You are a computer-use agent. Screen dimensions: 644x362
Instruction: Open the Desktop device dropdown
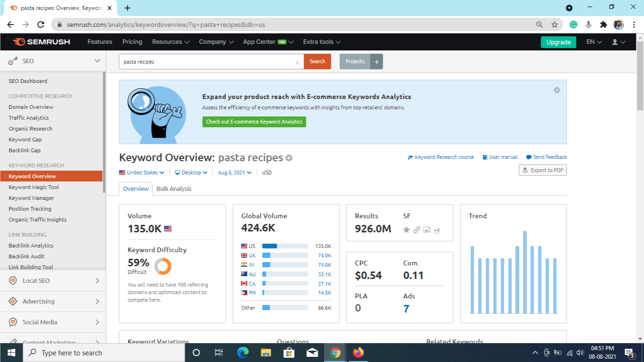pos(191,173)
